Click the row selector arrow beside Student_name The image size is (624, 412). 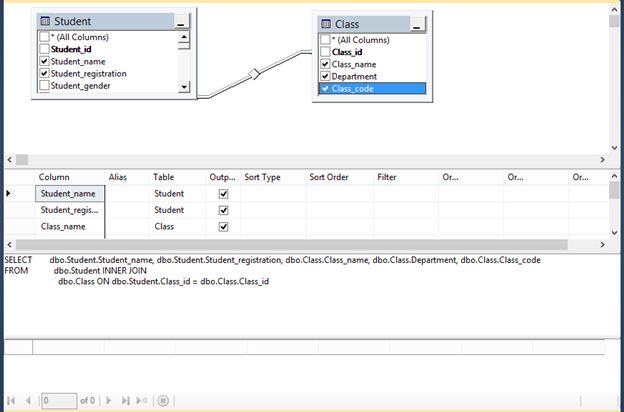click(8, 193)
